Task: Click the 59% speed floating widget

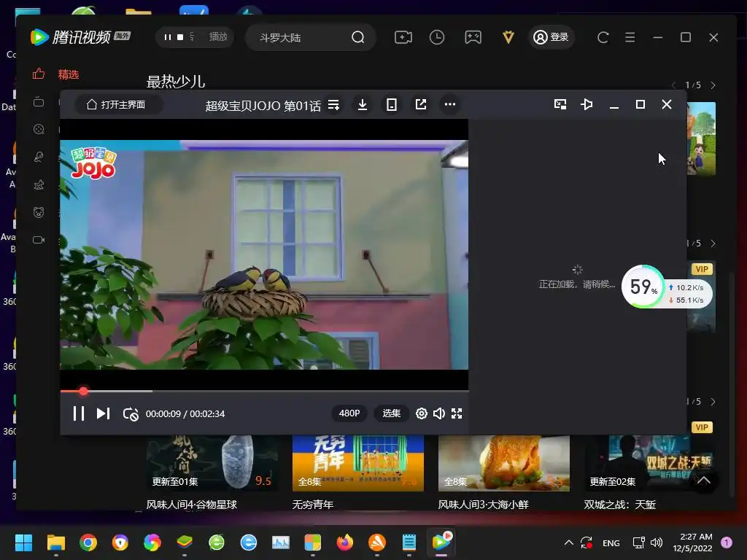Action: point(667,287)
